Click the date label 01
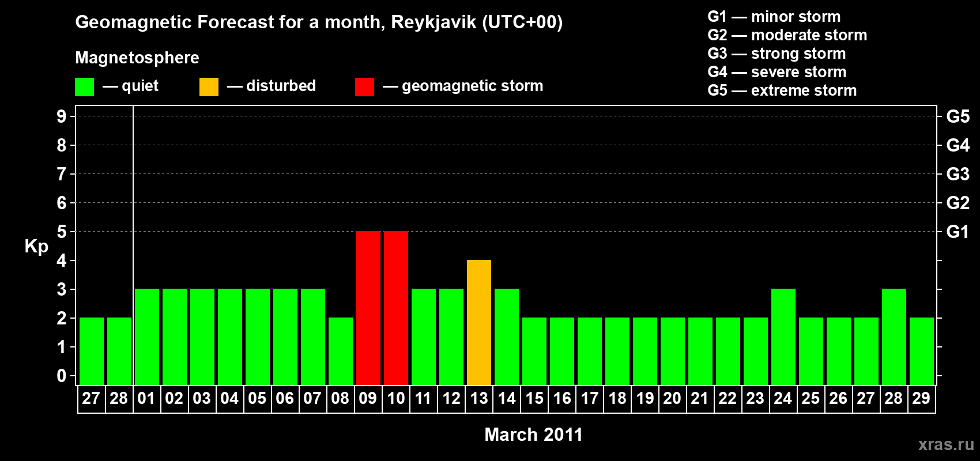 [146, 399]
